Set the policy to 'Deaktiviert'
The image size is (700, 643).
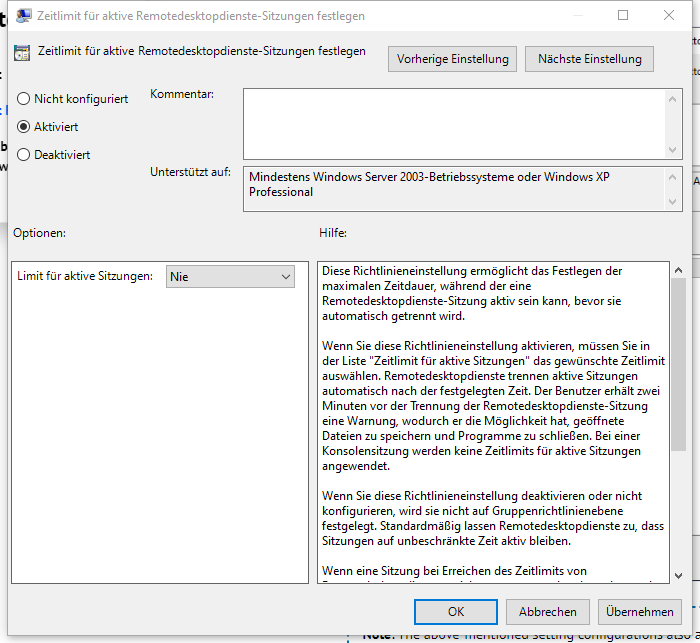(x=24, y=155)
